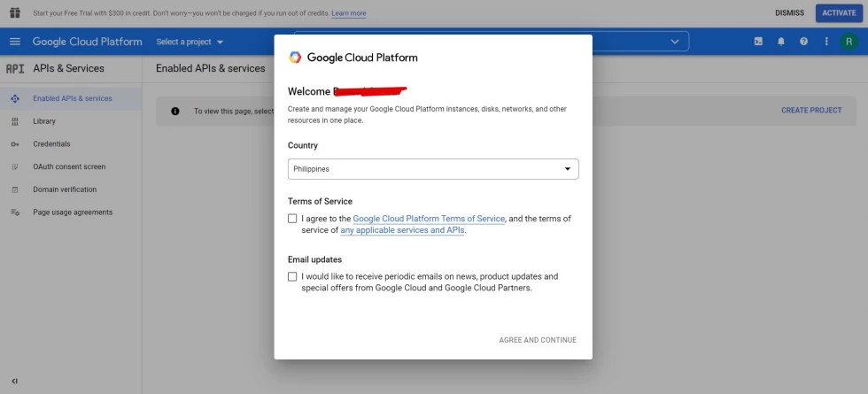Open the Country dropdown showing Philippines
This screenshot has height=394, width=868.
pyautogui.click(x=433, y=169)
